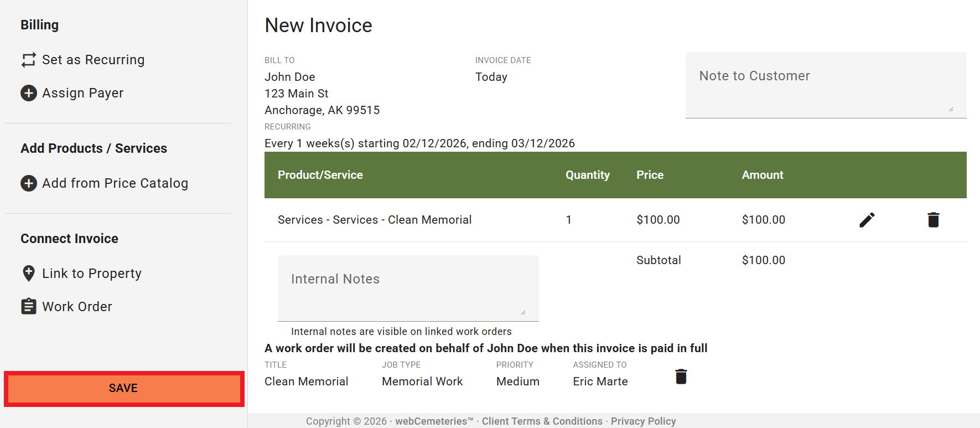Open the Privacy Policy link
The image size is (980, 428).
(x=644, y=421)
